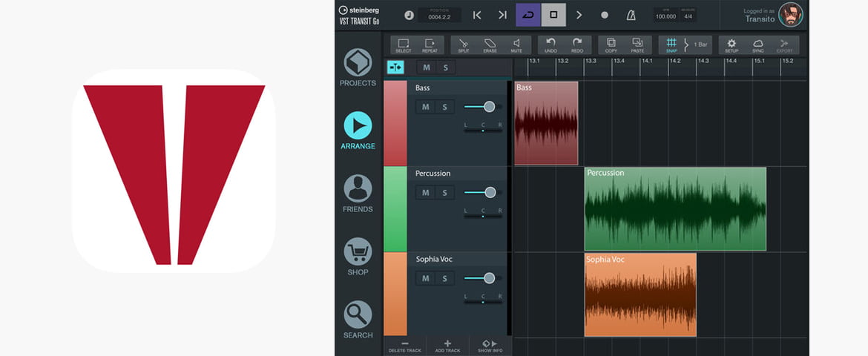The image size is (868, 356).
Task: Start playback with the play arrow
Action: [579, 15]
